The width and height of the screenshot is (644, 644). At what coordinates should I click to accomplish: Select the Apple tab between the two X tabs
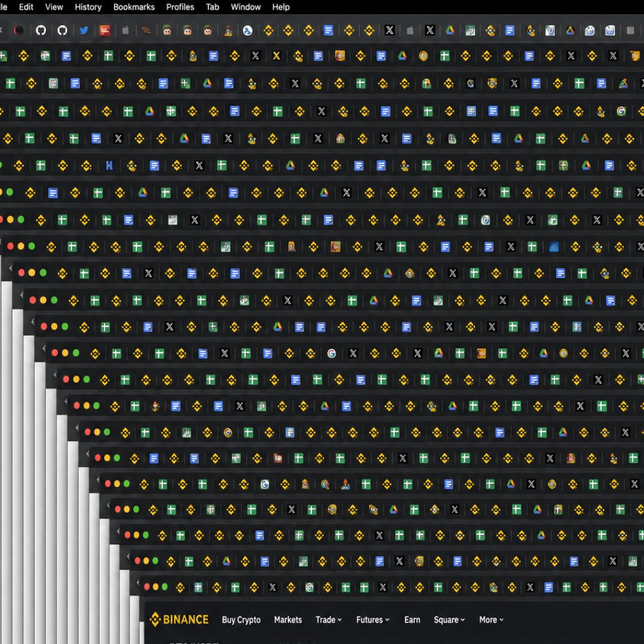point(410,30)
